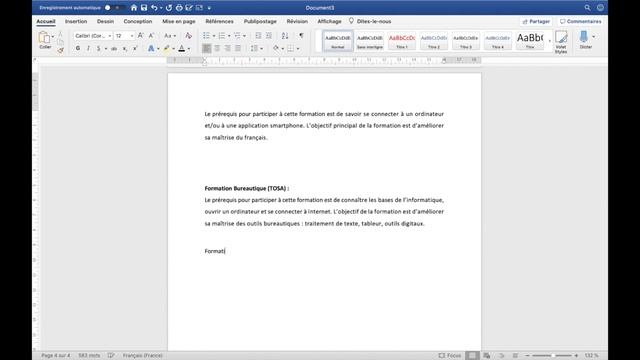The width and height of the screenshot is (640, 360).
Task: Click the format painter brush icon
Action: 60,51
